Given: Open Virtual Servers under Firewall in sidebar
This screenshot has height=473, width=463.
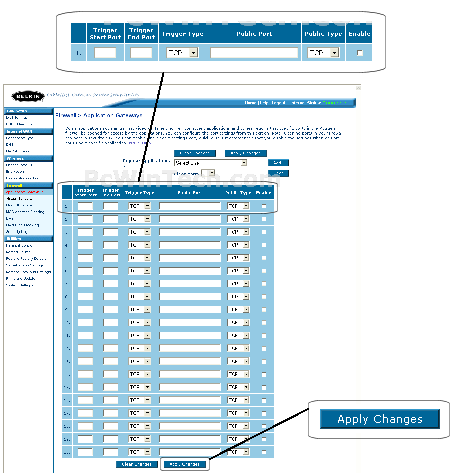Looking at the screenshot, I should pyautogui.click(x=19, y=198).
